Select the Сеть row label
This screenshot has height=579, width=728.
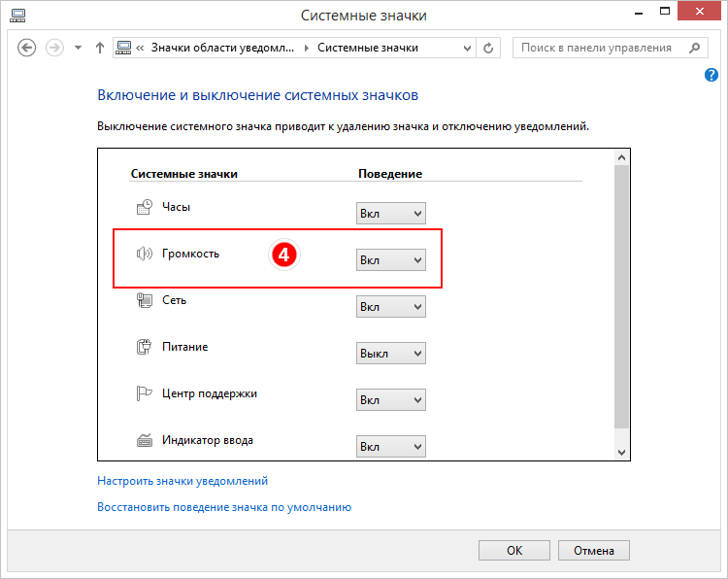tap(174, 300)
